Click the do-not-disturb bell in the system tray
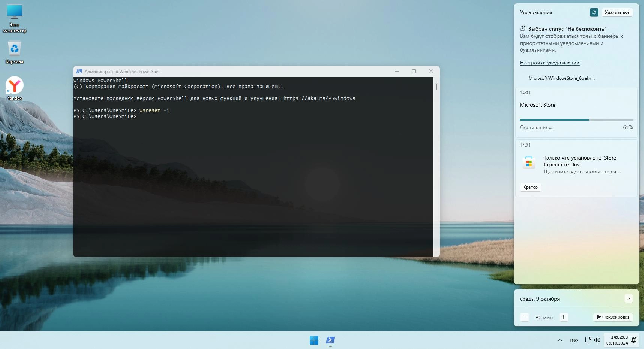 (x=634, y=340)
